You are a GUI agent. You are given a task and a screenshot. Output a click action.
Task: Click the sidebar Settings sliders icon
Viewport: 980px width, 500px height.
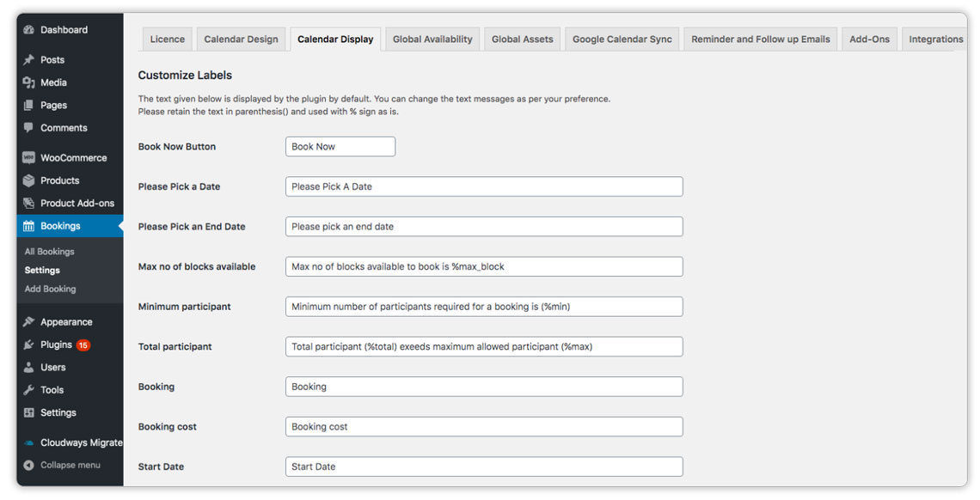(28, 412)
